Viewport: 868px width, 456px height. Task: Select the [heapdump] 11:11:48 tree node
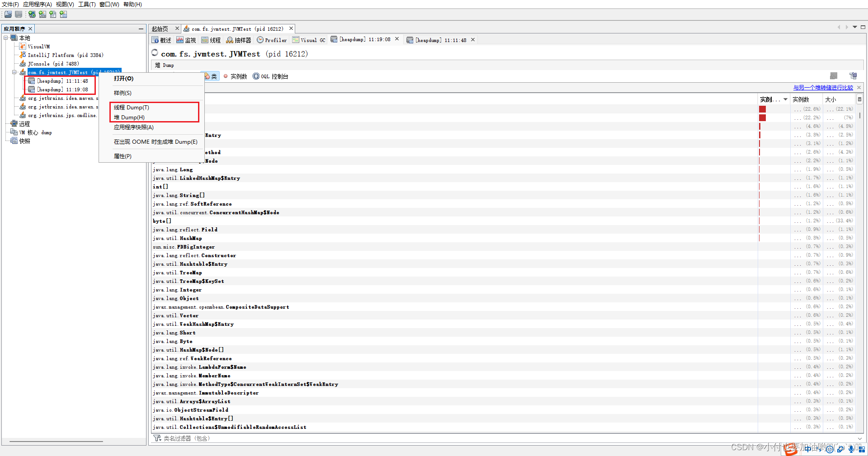pyautogui.click(x=58, y=81)
